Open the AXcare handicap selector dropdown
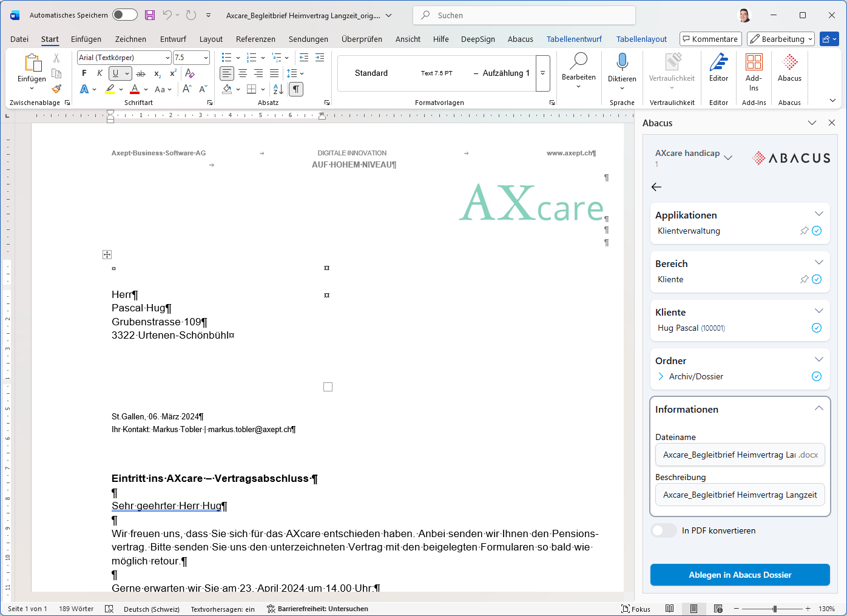 point(728,157)
